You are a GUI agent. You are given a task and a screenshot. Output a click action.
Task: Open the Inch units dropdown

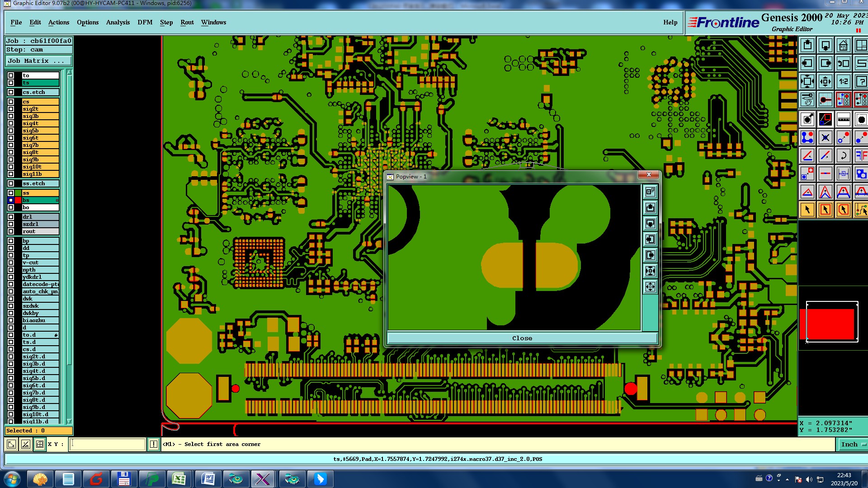[x=853, y=445]
